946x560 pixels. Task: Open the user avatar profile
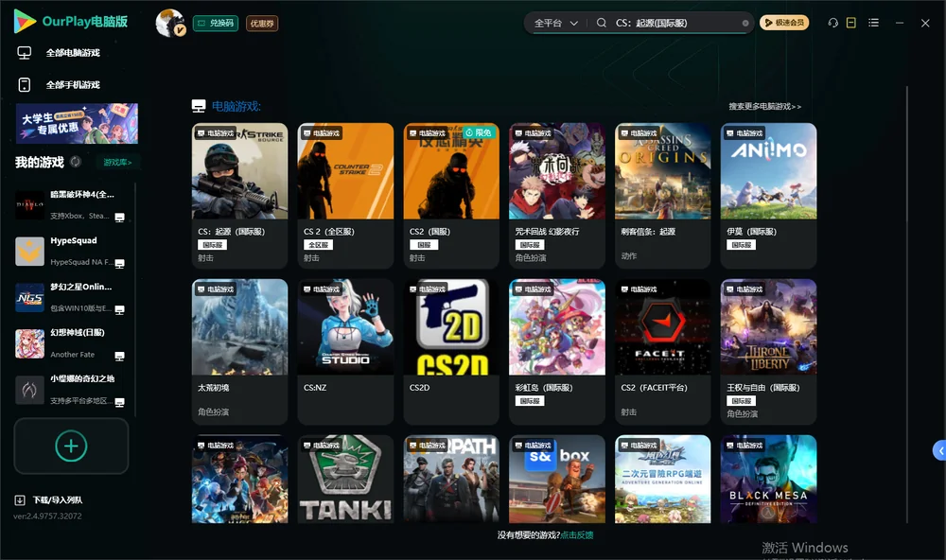170,23
